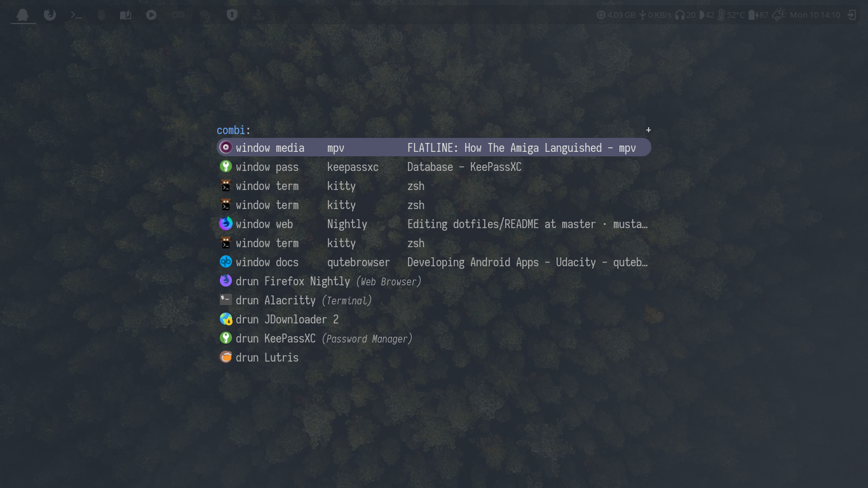The image size is (868, 488).
Task: Launch drun JDownloader 2 entry
Action: click(434, 319)
